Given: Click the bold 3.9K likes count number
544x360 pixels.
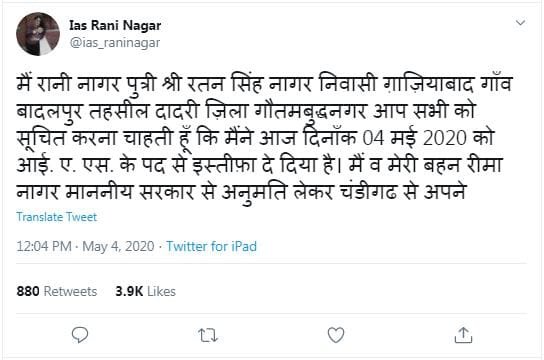Looking at the screenshot, I should (x=129, y=291).
